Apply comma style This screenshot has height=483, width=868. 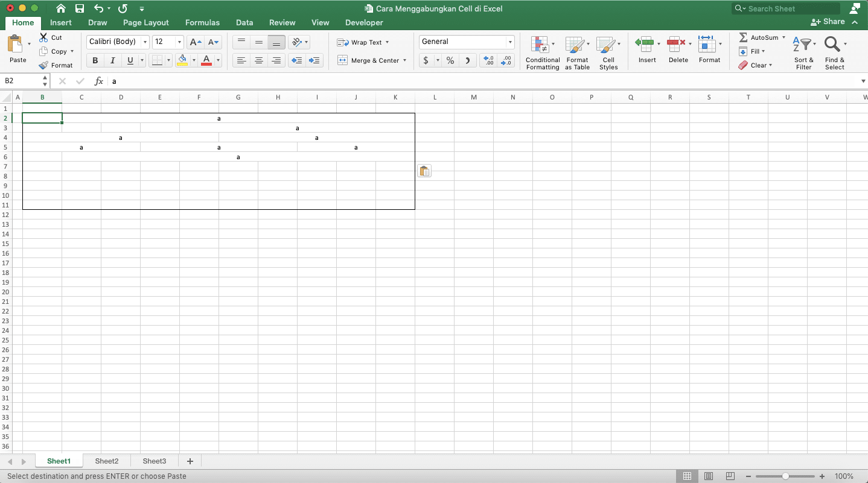click(468, 60)
